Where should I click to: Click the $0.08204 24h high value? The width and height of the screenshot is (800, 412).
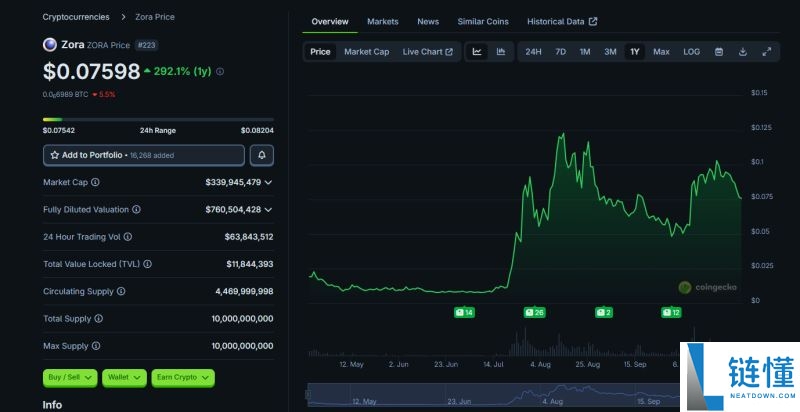tap(257, 131)
